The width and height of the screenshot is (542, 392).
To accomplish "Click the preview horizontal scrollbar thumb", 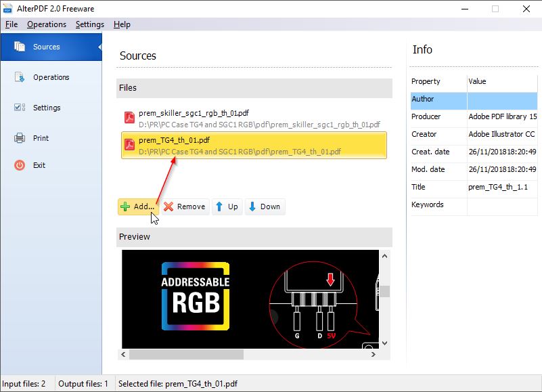I will (x=187, y=354).
